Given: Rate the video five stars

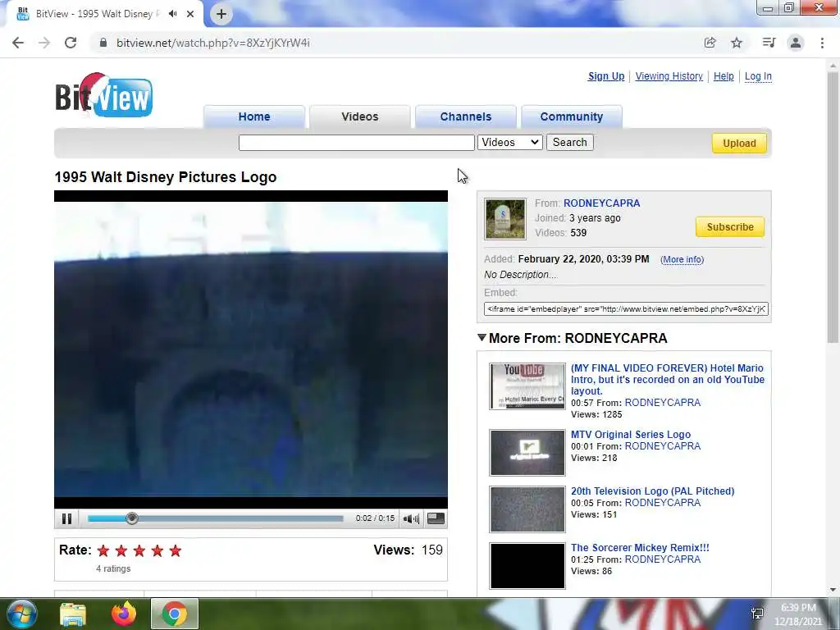Looking at the screenshot, I should click(176, 550).
